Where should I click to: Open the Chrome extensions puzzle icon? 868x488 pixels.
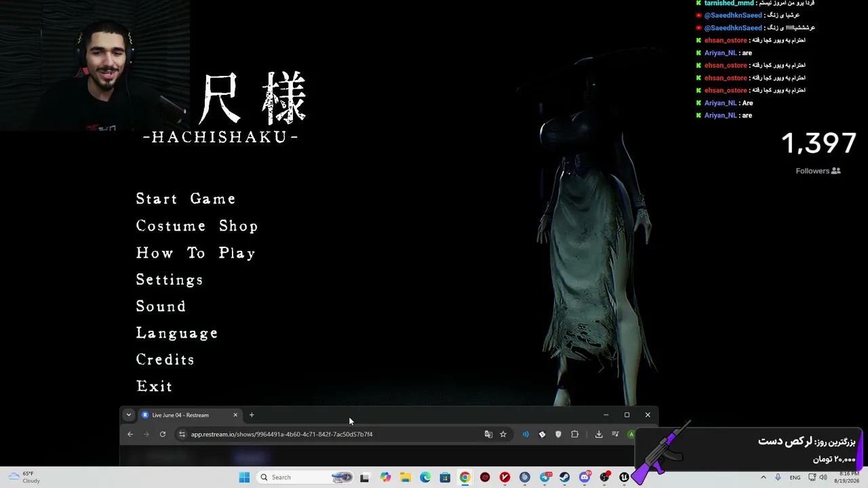(575, 434)
